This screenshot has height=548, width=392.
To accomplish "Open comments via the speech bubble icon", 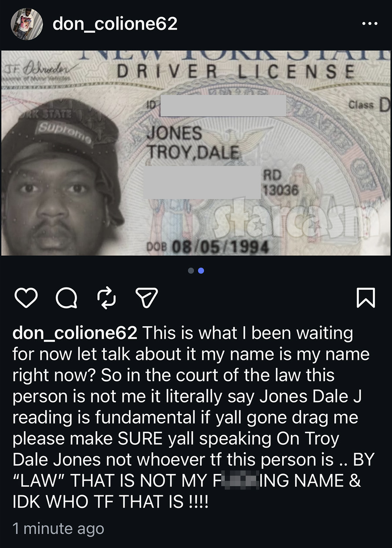I will pos(66,298).
